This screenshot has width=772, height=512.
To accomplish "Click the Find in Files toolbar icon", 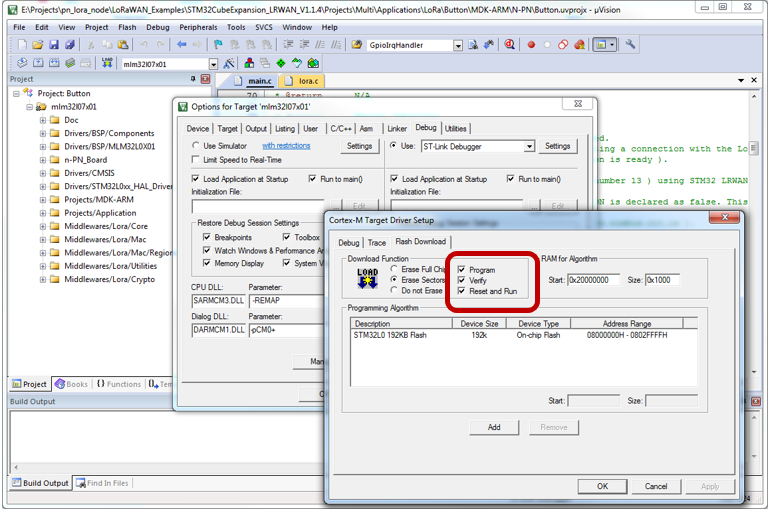I will (x=356, y=45).
